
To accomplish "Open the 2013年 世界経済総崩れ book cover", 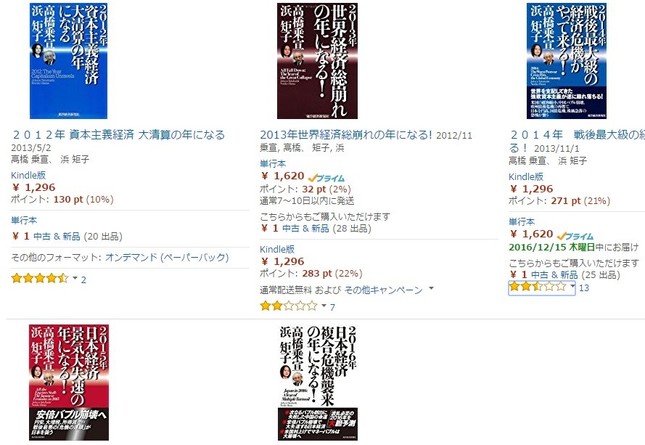I will pyautogui.click(x=317, y=61).
